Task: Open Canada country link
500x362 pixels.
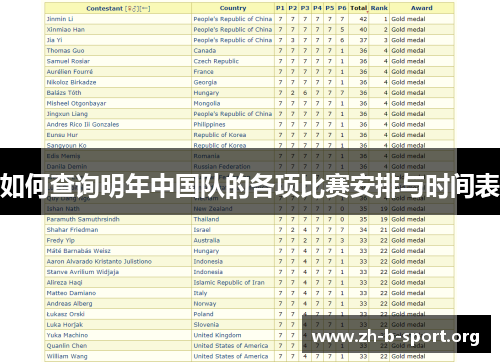Action: (205, 51)
